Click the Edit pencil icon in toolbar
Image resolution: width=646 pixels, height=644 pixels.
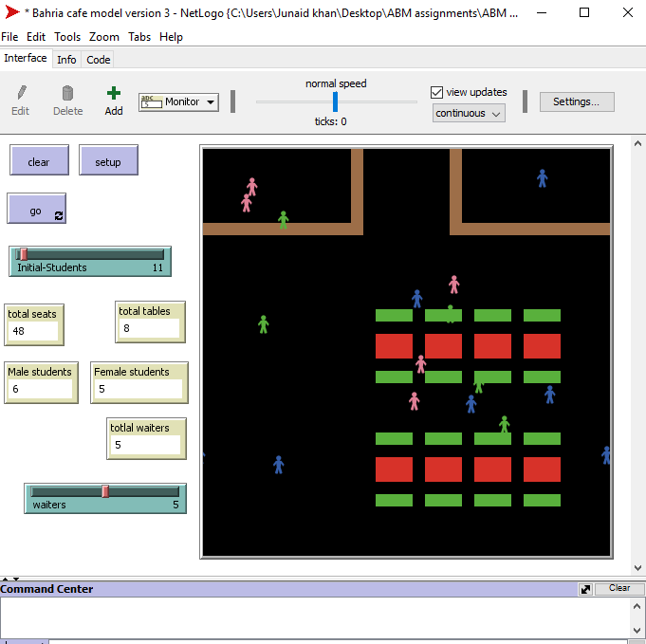(21, 93)
